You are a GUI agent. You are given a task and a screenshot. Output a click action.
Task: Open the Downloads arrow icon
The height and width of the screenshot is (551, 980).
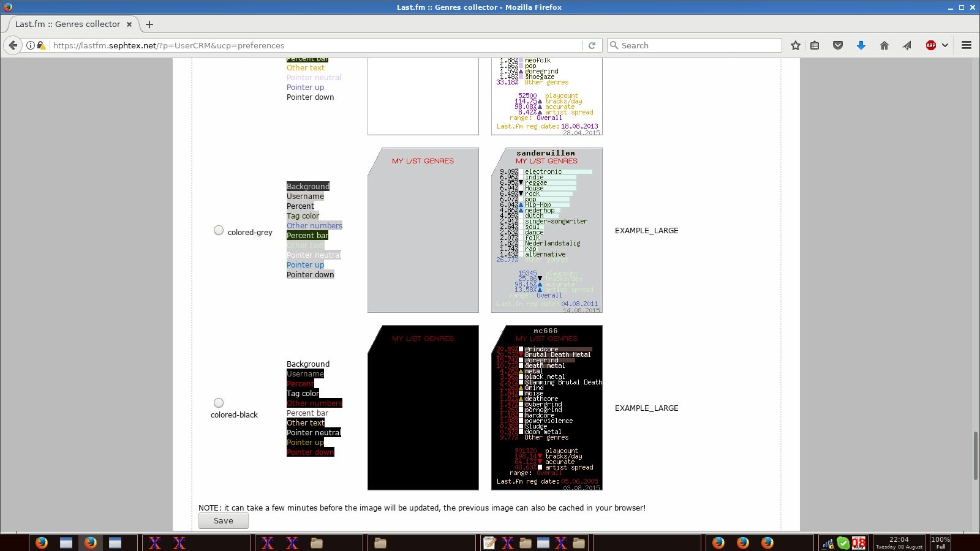pos(861,45)
